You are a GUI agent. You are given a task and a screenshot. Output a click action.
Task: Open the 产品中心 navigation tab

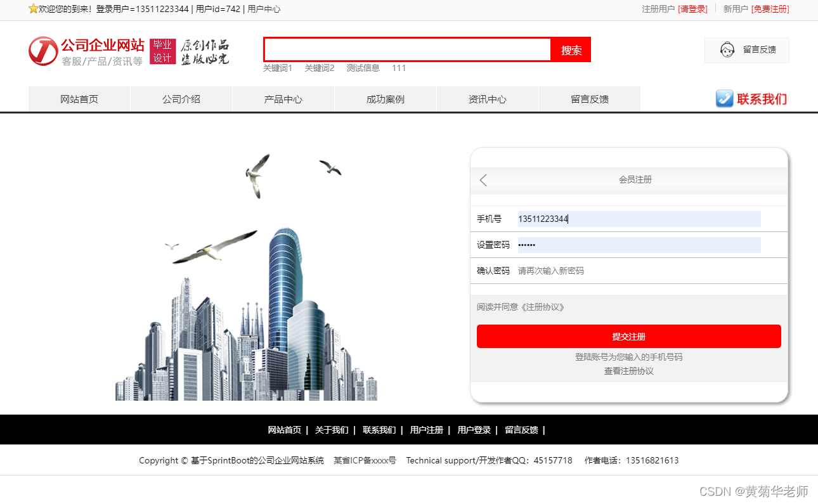pyautogui.click(x=283, y=99)
